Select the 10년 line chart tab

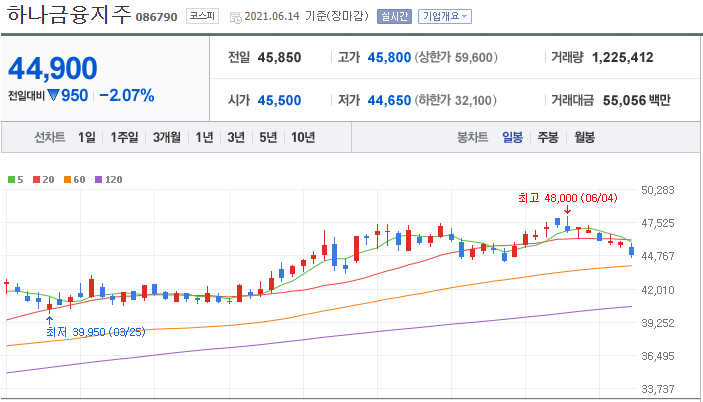click(303, 137)
